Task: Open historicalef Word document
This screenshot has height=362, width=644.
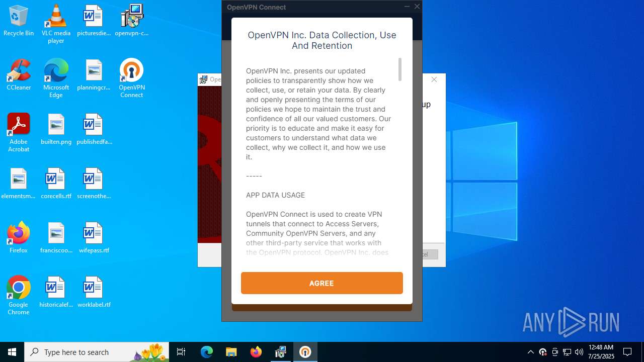Action: (x=56, y=292)
